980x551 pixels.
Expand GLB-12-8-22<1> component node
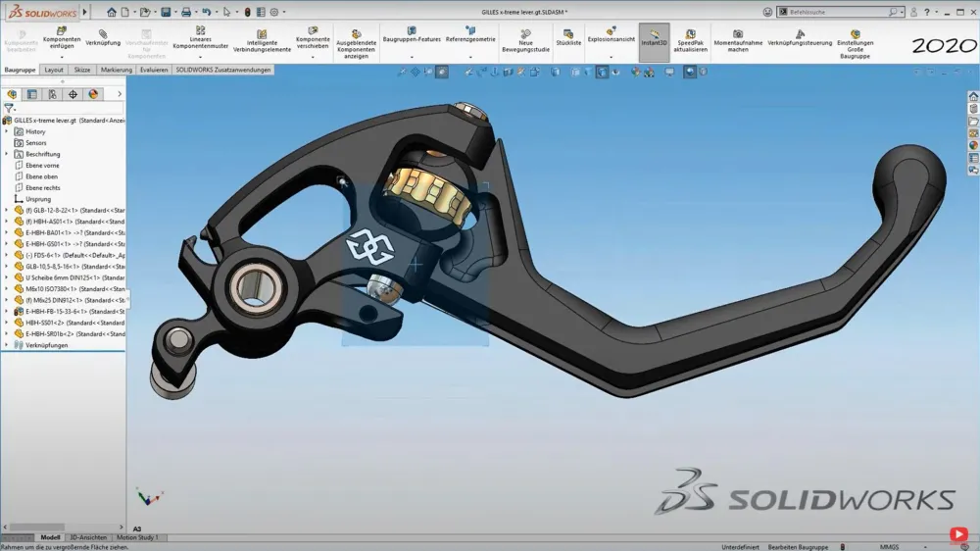[7, 211]
